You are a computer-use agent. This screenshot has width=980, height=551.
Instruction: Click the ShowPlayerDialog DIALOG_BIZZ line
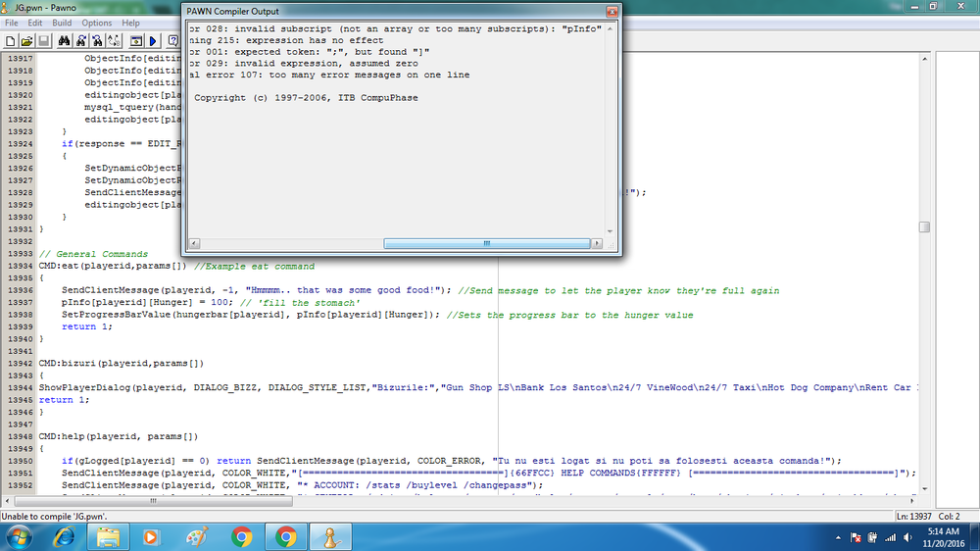478,388
